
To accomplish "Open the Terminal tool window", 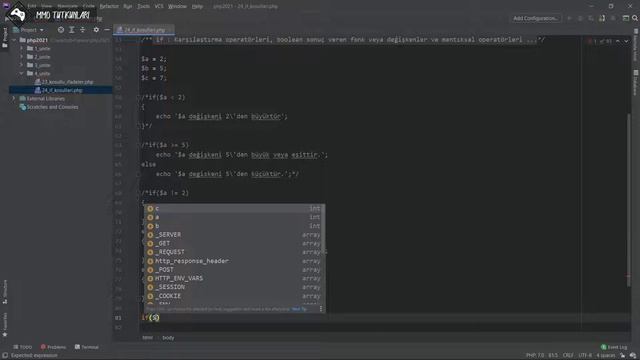I will (x=87, y=347).
